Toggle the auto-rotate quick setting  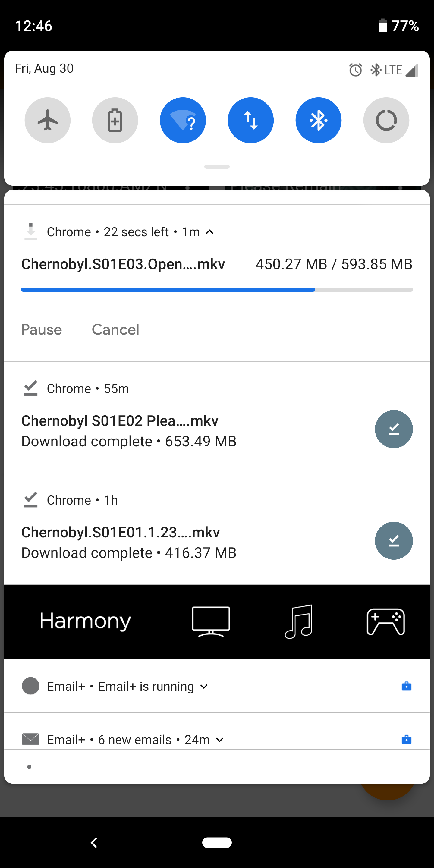(x=386, y=120)
